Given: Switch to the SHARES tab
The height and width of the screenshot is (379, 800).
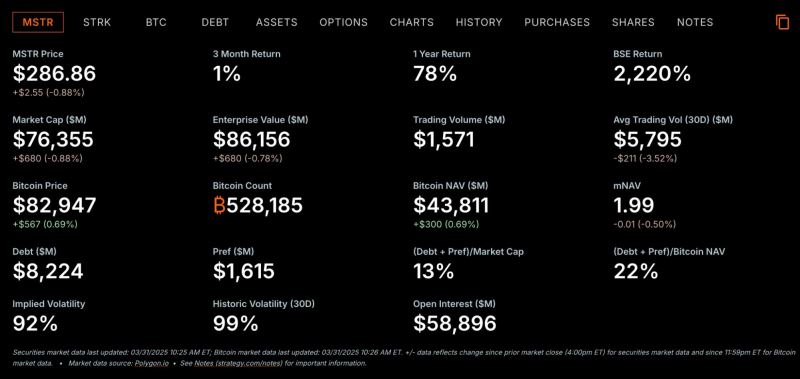Looking at the screenshot, I should click(633, 22).
